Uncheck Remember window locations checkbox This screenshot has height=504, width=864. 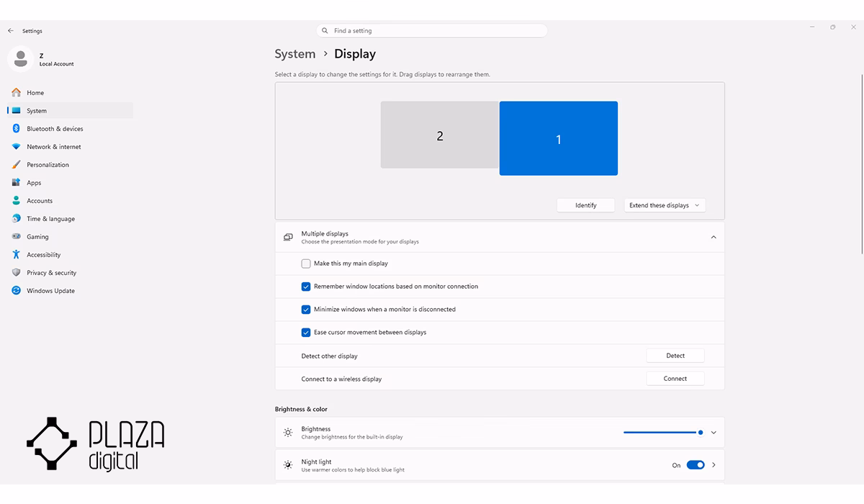[x=306, y=287]
